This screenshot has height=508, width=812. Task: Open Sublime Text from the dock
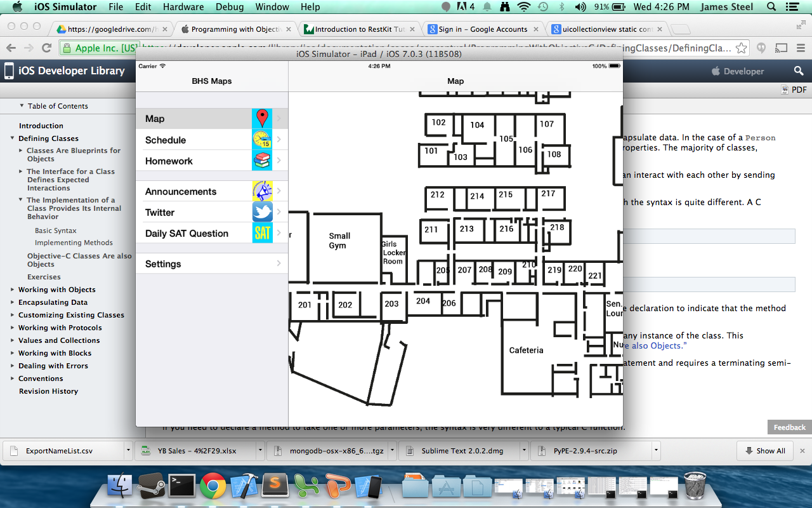coord(275,486)
